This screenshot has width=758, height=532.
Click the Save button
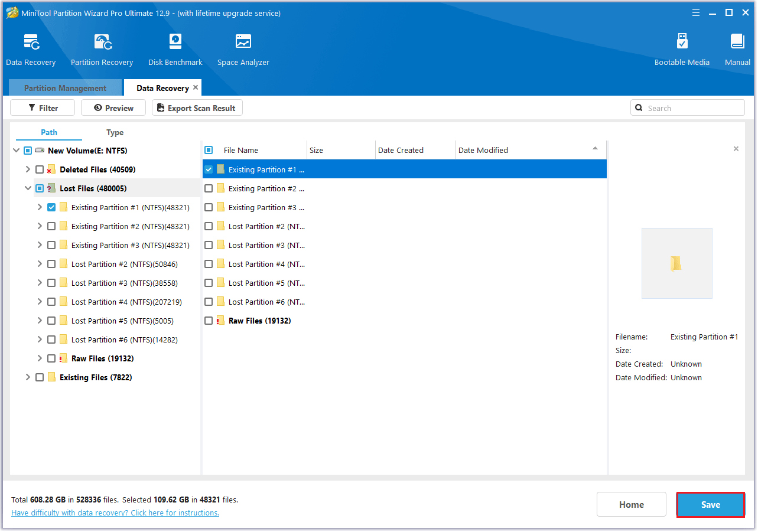[x=710, y=504]
